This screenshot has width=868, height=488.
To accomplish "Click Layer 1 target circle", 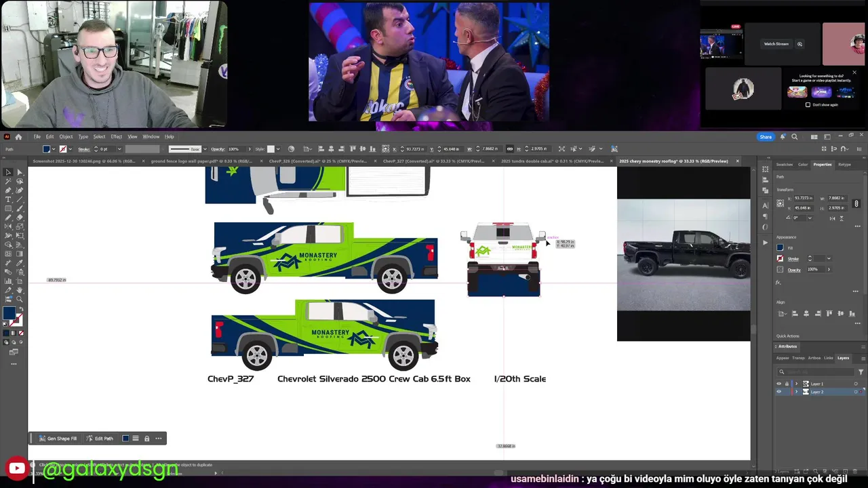I will tap(856, 384).
